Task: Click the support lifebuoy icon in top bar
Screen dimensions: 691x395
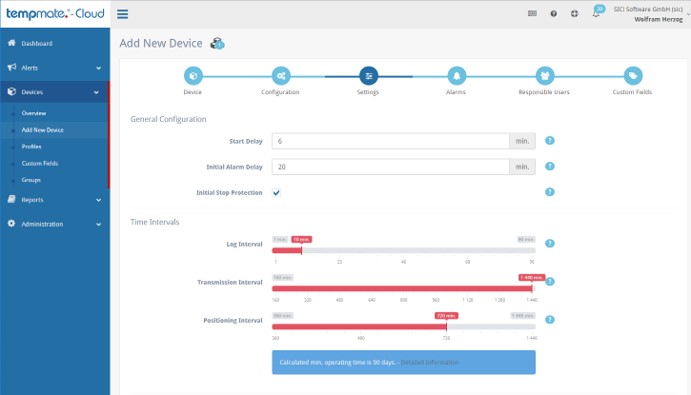Action: coord(574,14)
